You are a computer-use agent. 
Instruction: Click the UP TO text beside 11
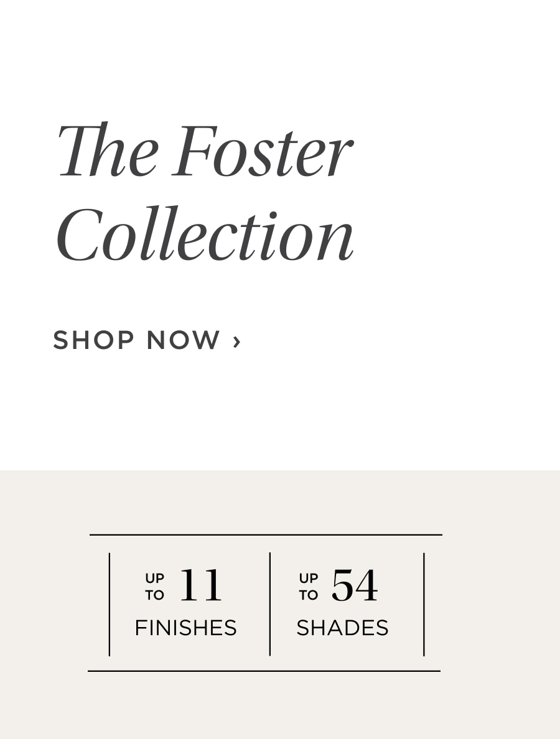[x=154, y=587]
